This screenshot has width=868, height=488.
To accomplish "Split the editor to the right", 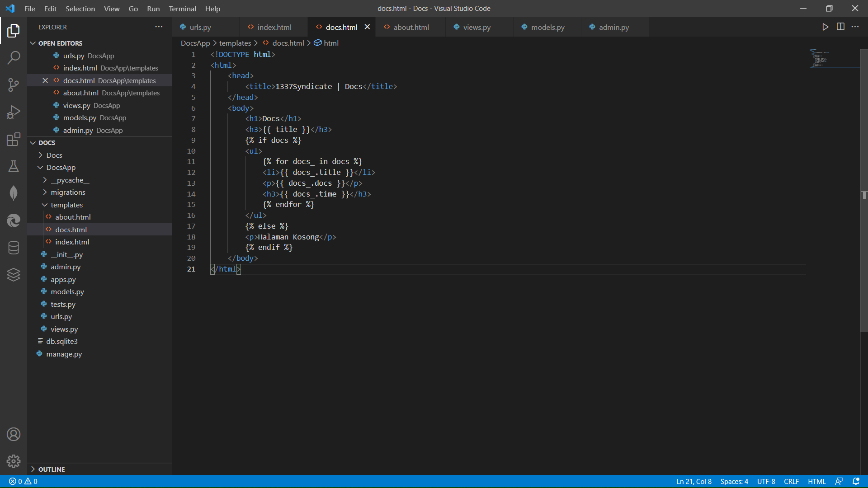I will coord(840,27).
